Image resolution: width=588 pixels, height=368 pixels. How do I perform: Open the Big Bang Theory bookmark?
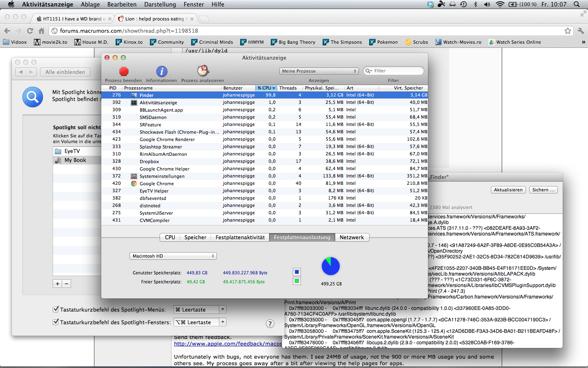click(x=294, y=42)
